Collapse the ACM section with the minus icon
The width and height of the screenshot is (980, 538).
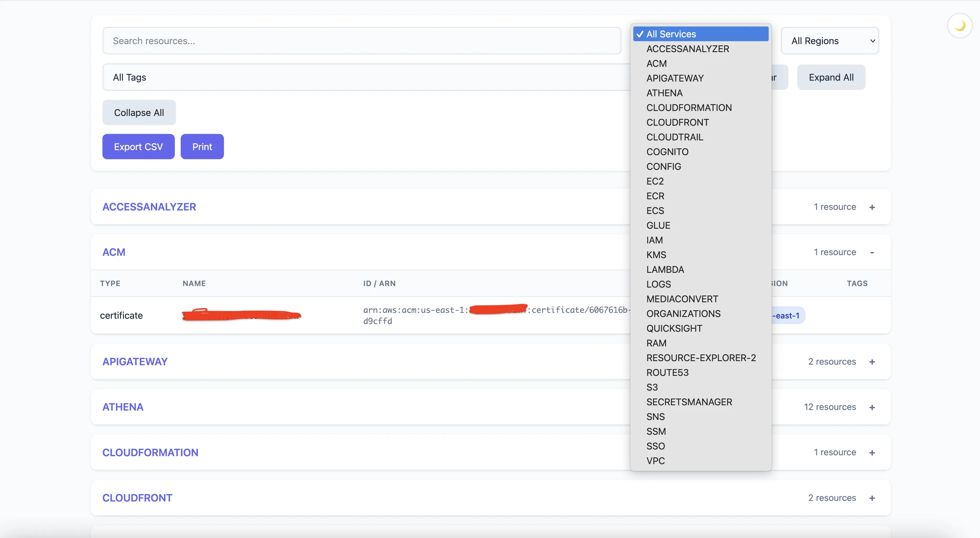point(872,252)
